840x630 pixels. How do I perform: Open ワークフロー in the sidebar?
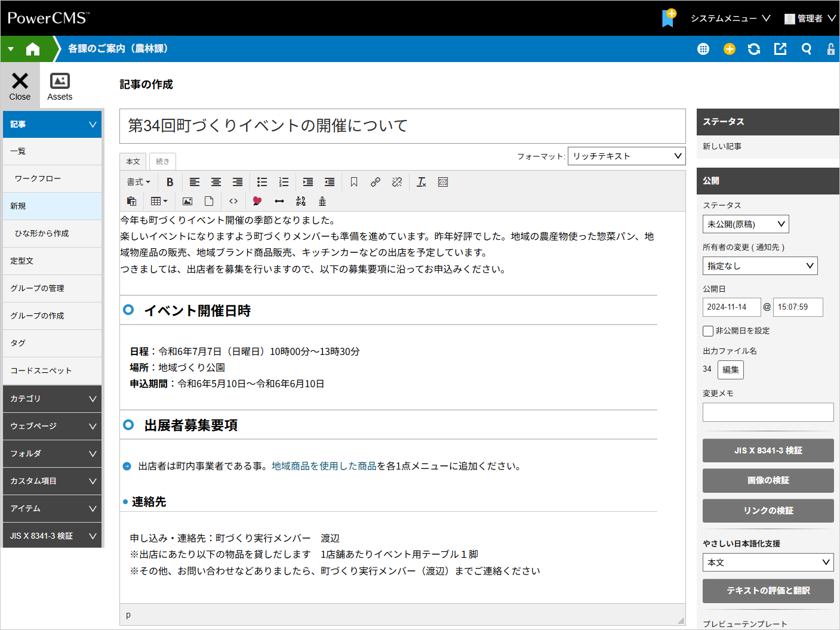52,178
